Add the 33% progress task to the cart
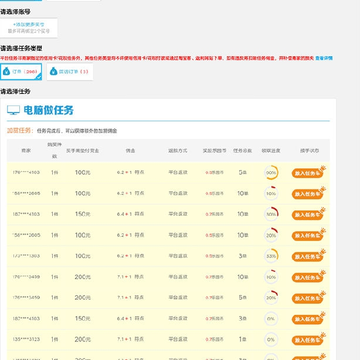The image size is (360, 360). coord(307,257)
